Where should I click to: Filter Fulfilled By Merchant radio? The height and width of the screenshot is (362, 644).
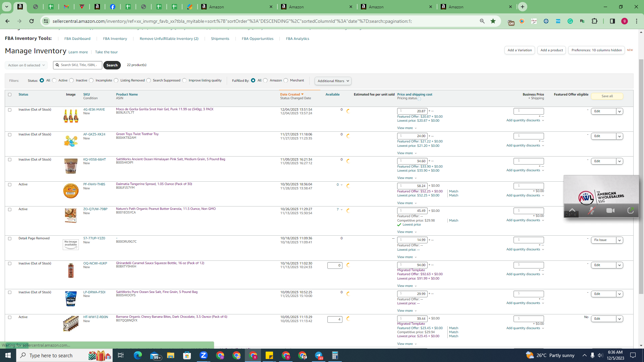pyautogui.click(x=286, y=80)
